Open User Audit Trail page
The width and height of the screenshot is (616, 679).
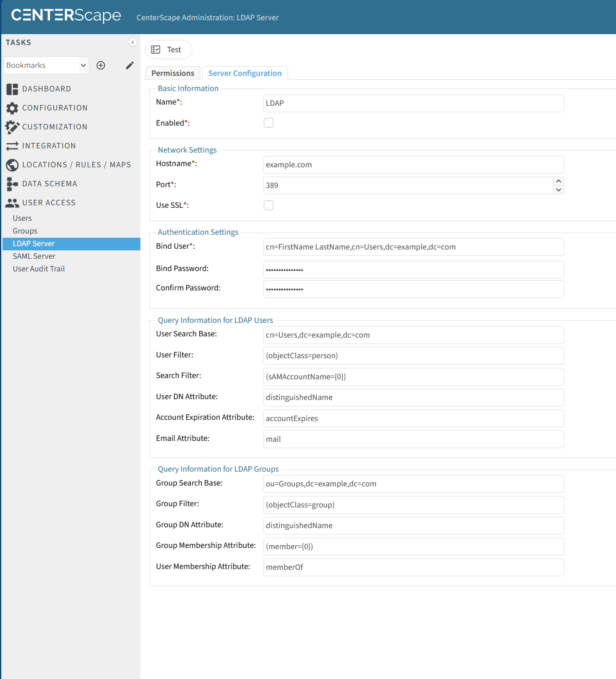point(39,269)
